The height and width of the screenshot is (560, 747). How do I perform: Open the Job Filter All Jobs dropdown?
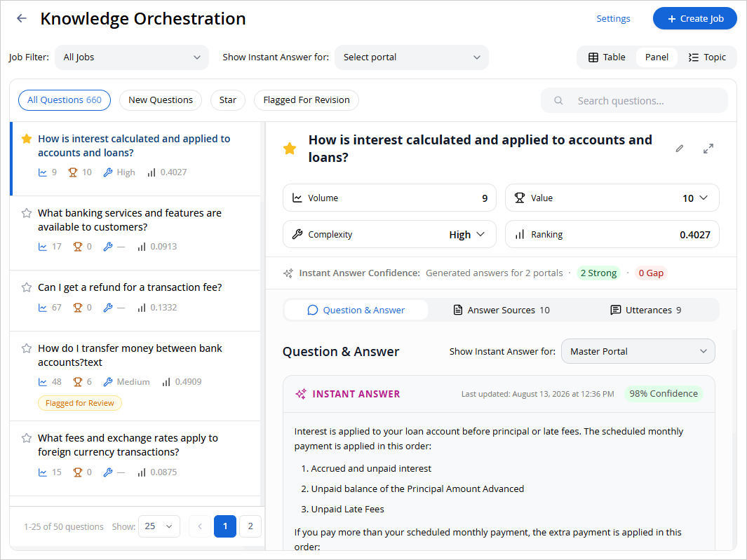pyautogui.click(x=132, y=57)
